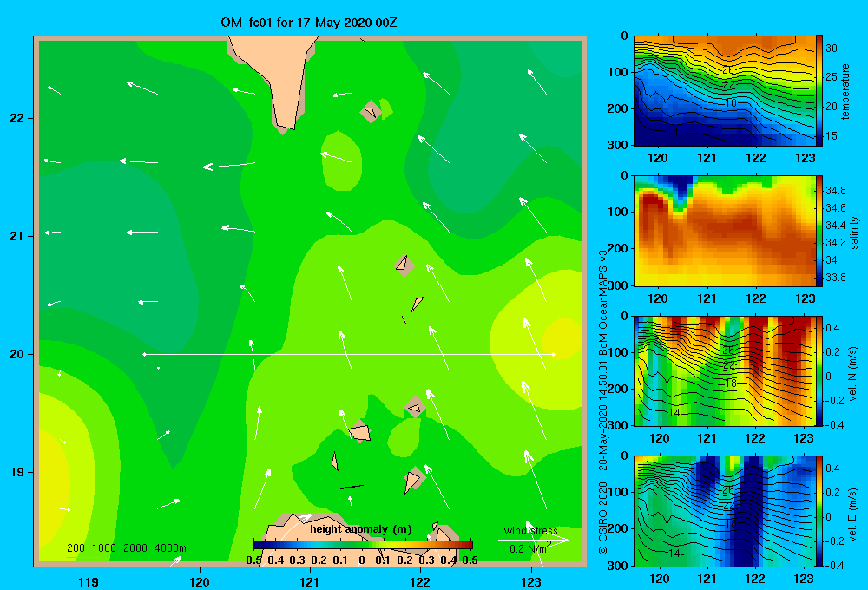The width and height of the screenshot is (868, 590).
Task: Click the vertical "salinity" colorbar label
Action: tap(854, 233)
